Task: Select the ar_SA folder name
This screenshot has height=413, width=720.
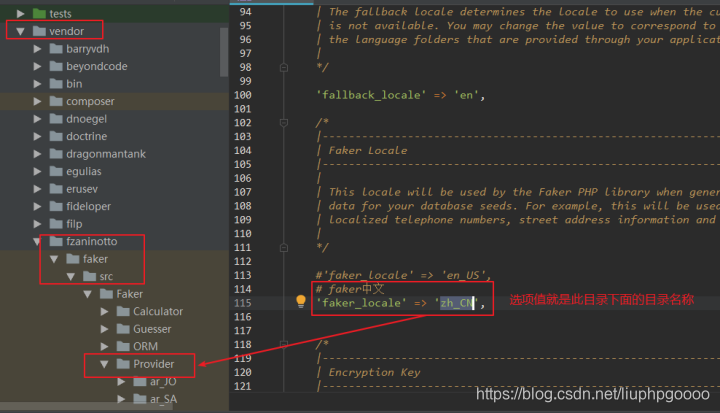Action: 163,399
